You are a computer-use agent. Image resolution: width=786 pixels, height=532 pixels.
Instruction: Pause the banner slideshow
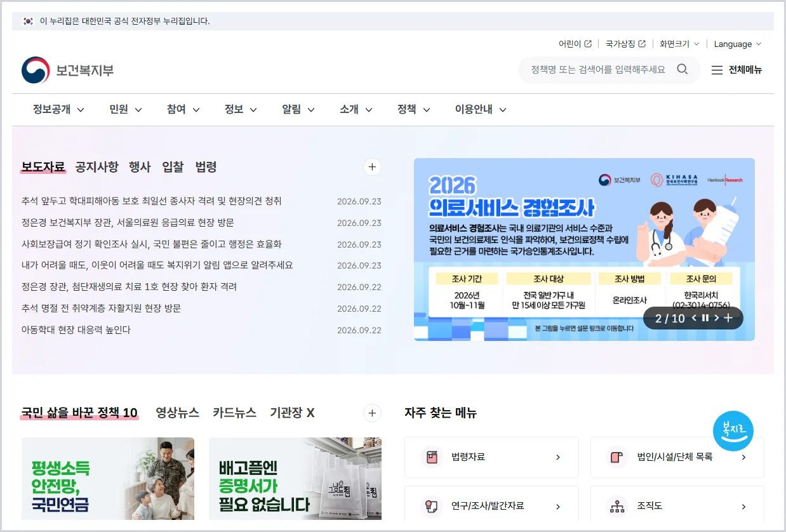705,318
